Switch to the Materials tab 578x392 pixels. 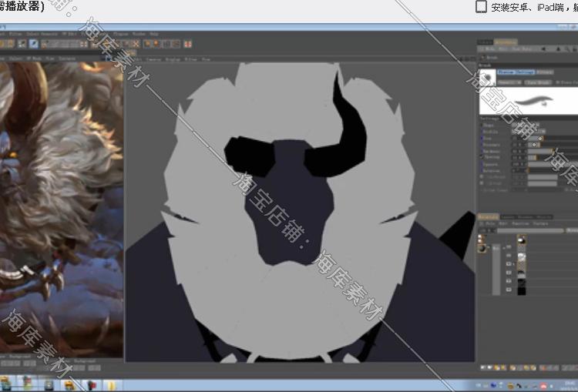click(489, 217)
